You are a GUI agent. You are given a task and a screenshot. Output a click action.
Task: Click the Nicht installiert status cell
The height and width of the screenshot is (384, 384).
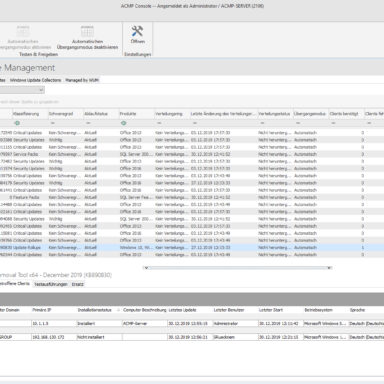[99, 337]
